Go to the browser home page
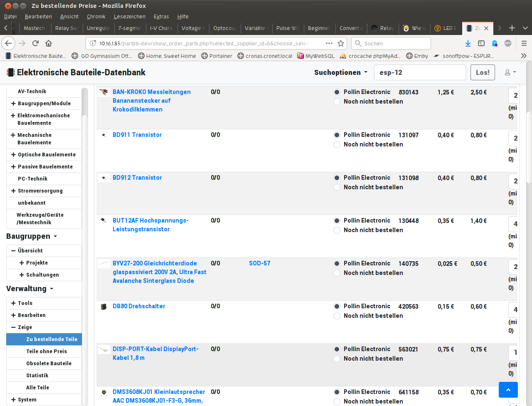The height and width of the screenshot is (406, 532). (49, 43)
